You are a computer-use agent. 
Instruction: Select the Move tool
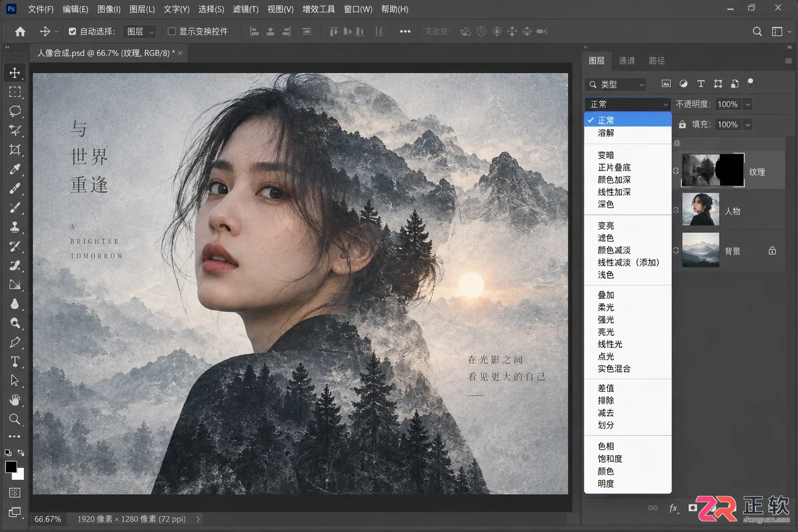(x=15, y=73)
